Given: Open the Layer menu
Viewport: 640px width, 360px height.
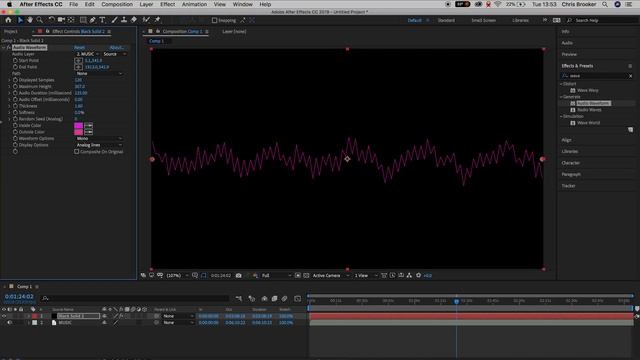Looking at the screenshot, I should (x=146, y=4).
